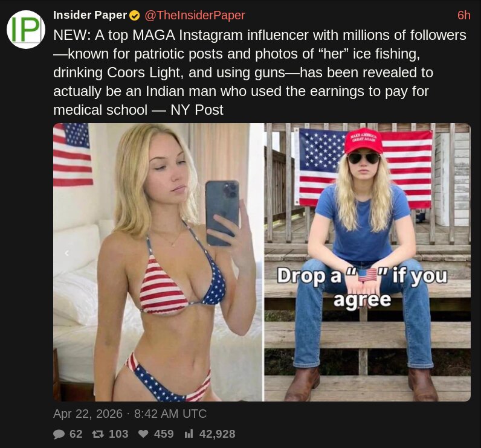This screenshot has width=481, height=448.
Task: Click the 62 replies count
Action: coord(76,434)
